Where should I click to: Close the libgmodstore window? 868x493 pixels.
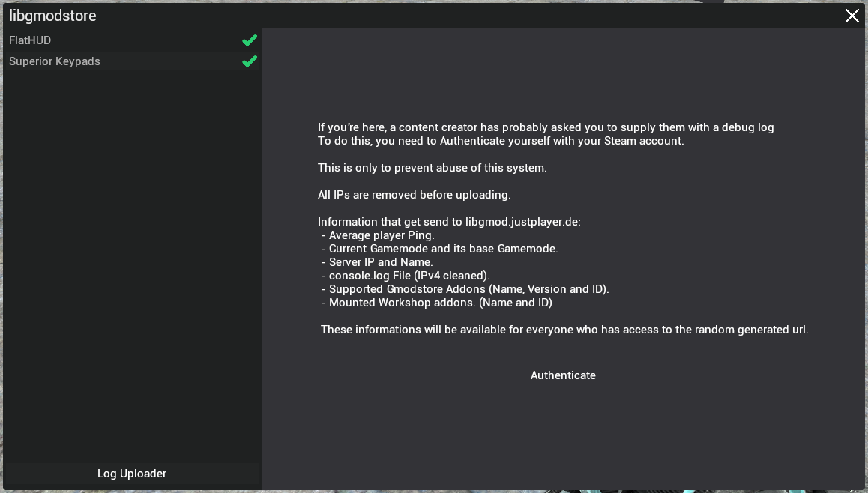tap(852, 16)
